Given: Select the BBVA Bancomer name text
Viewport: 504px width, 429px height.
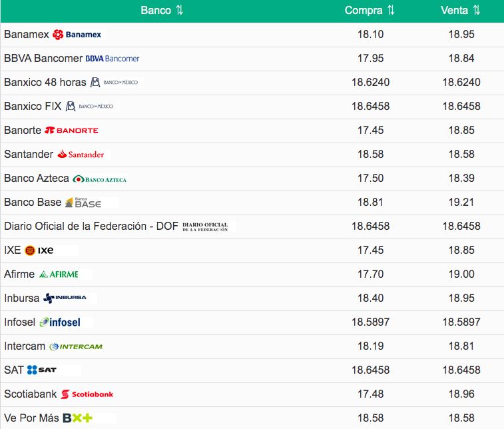Looking at the screenshot, I should pos(43,58).
